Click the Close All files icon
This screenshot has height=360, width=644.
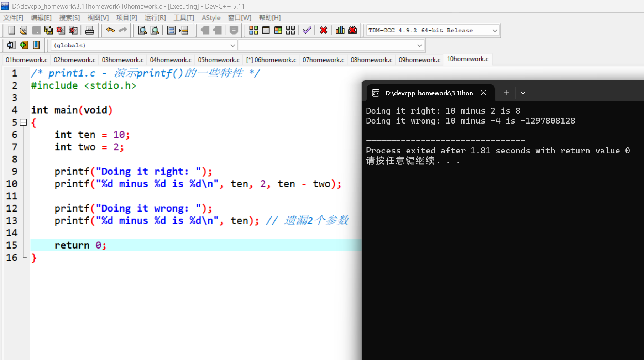coord(73,30)
